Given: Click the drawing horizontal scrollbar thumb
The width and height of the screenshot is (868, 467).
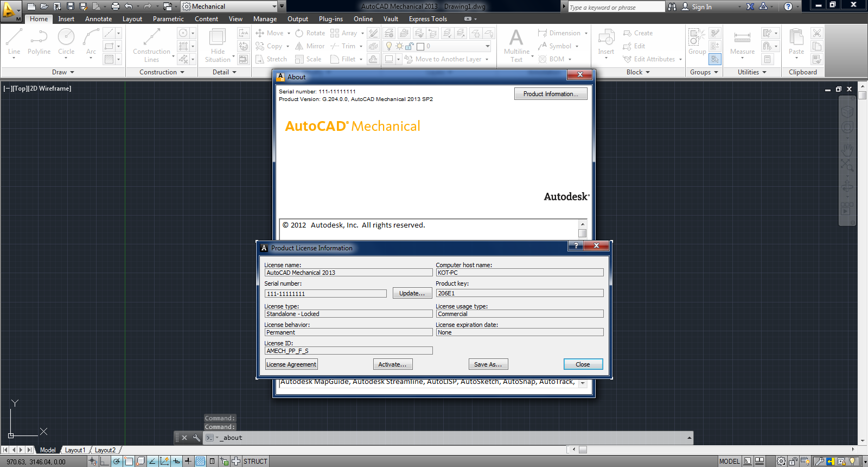Looking at the screenshot, I should click(583, 450).
